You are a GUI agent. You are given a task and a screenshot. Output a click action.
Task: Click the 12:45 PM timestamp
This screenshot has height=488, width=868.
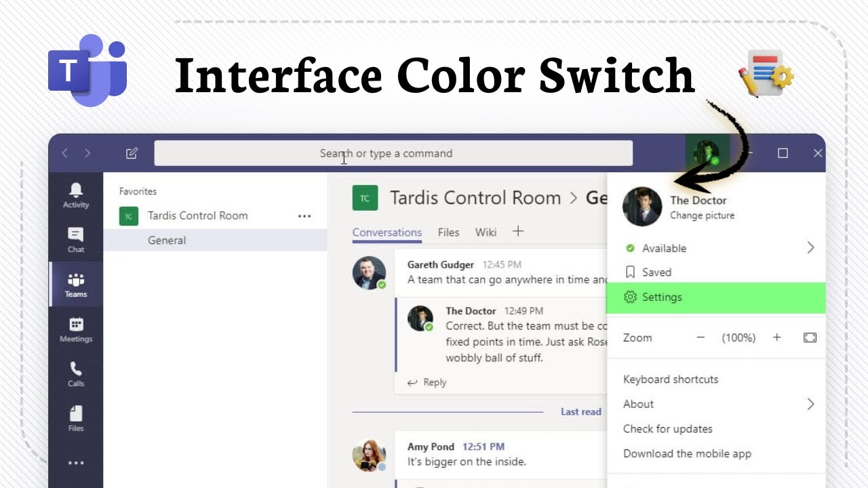[502, 264]
